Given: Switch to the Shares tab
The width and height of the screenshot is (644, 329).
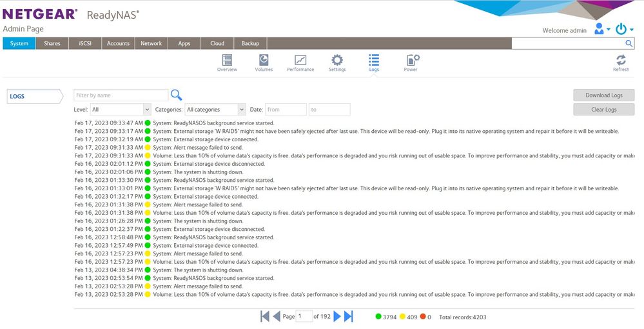Looking at the screenshot, I should pos(52,43).
